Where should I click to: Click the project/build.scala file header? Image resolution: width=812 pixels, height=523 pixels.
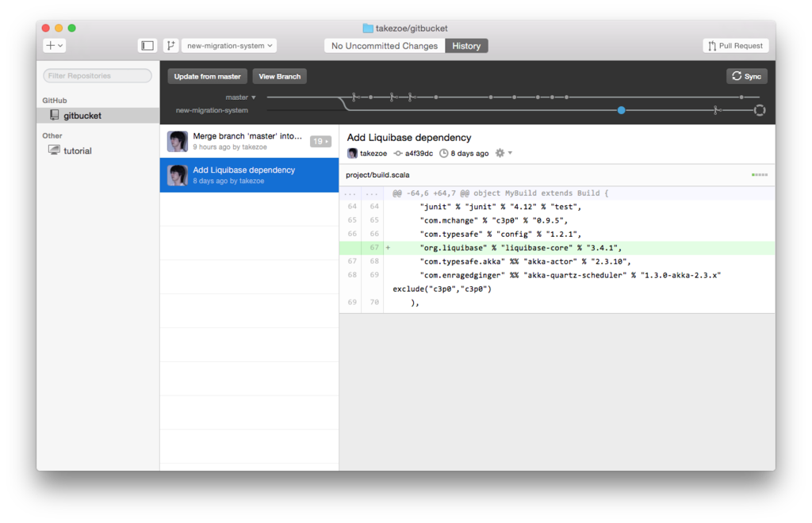557,175
